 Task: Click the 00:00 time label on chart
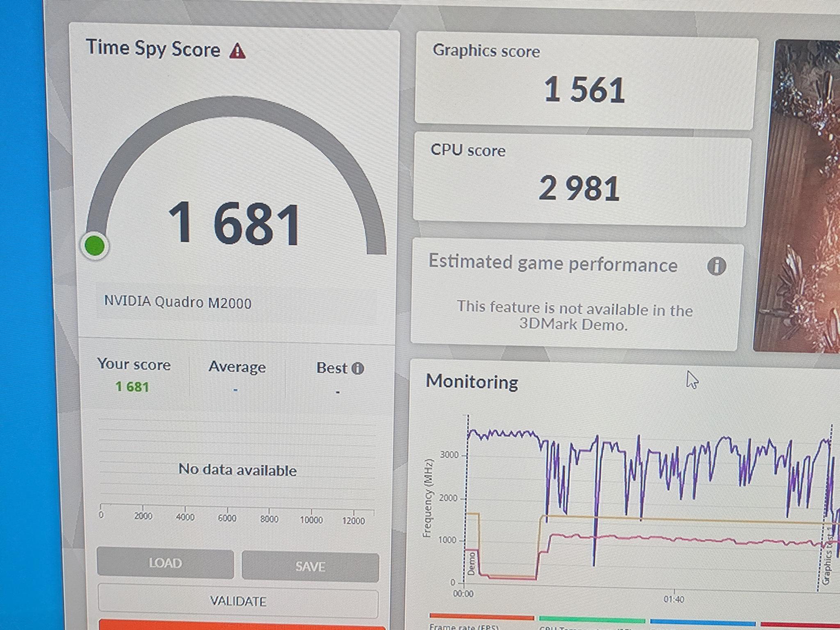[x=463, y=593]
